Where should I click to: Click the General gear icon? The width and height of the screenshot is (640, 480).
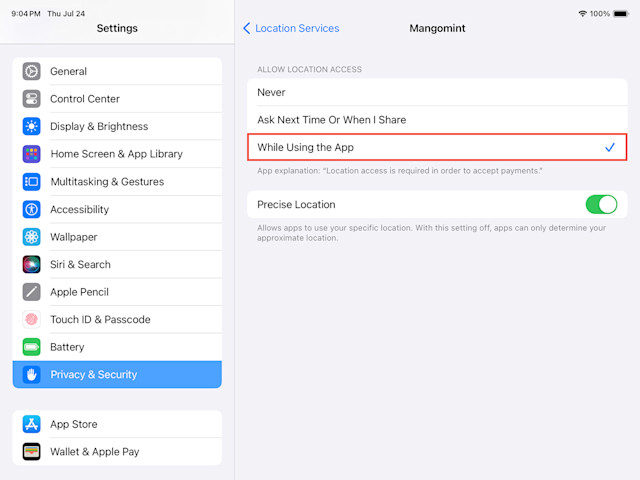pos(31,71)
